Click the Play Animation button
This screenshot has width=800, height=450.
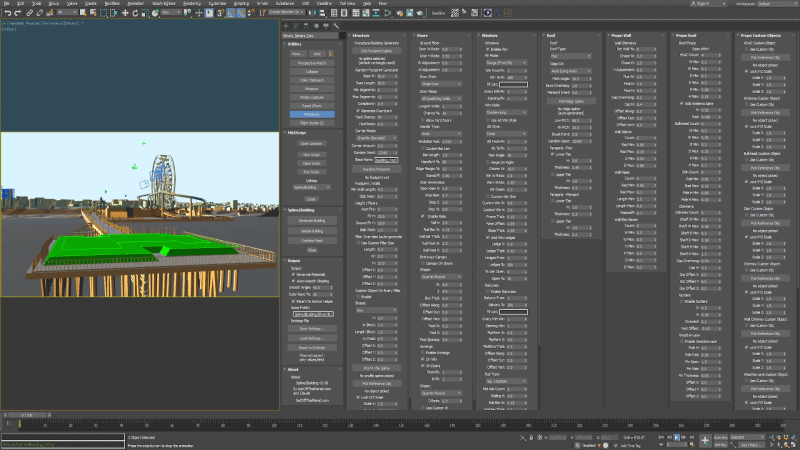677,437
